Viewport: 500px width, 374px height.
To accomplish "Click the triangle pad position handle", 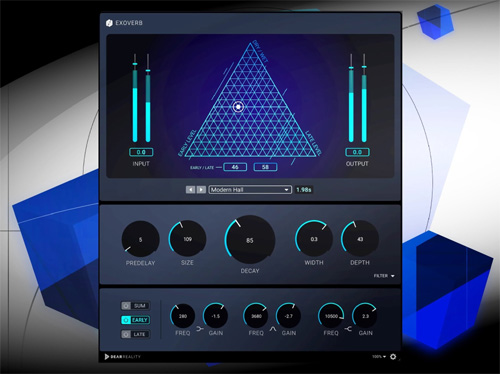I will click(238, 107).
